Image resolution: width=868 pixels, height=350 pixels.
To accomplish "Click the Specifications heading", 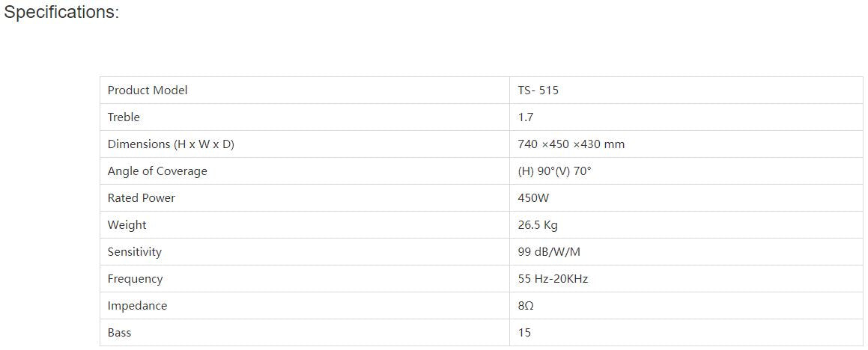I will click(x=61, y=13).
